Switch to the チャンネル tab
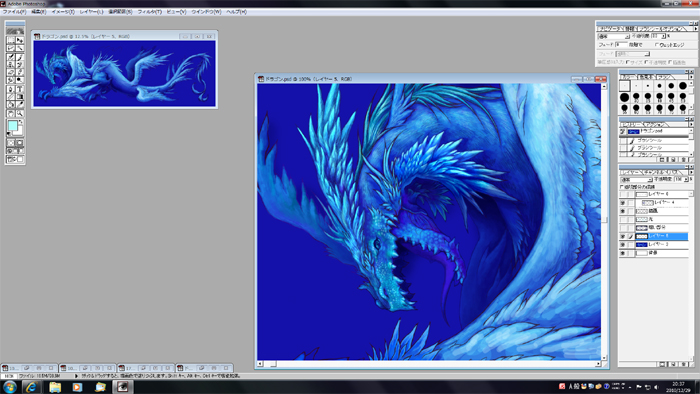The height and width of the screenshot is (394, 700). (x=653, y=172)
